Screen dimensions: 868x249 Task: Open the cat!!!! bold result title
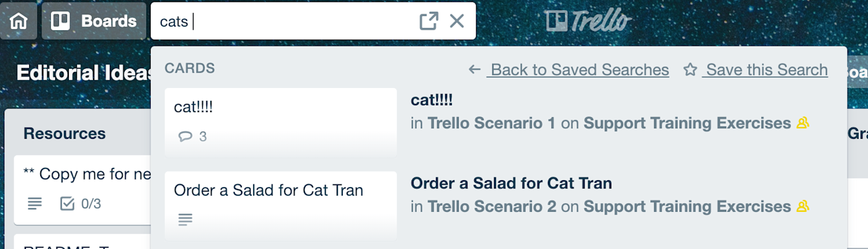(432, 100)
